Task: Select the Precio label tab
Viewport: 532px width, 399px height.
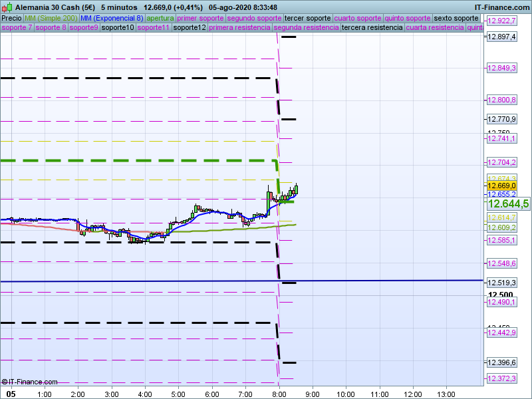Action: click(x=11, y=18)
